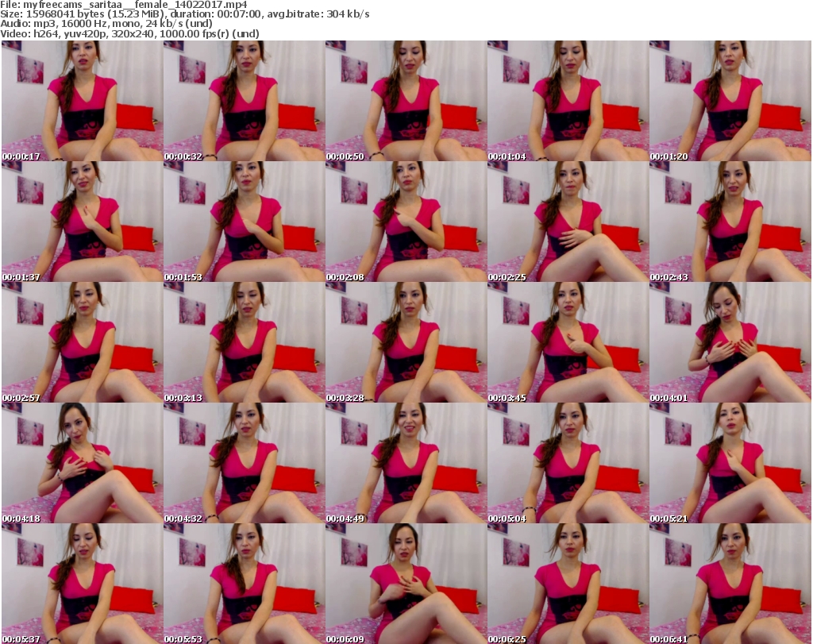Choose the 00:04:49 frame
813x644 pixels.
pyautogui.click(x=406, y=463)
